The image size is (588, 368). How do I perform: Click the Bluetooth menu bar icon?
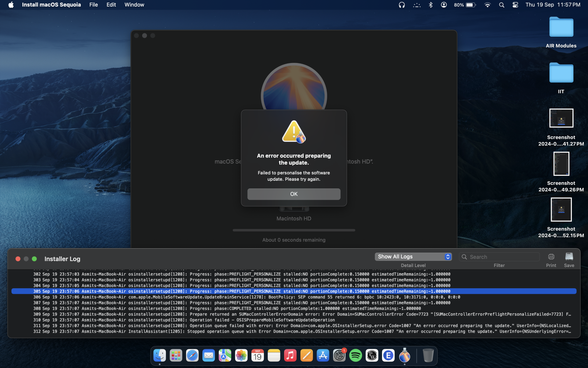click(431, 5)
